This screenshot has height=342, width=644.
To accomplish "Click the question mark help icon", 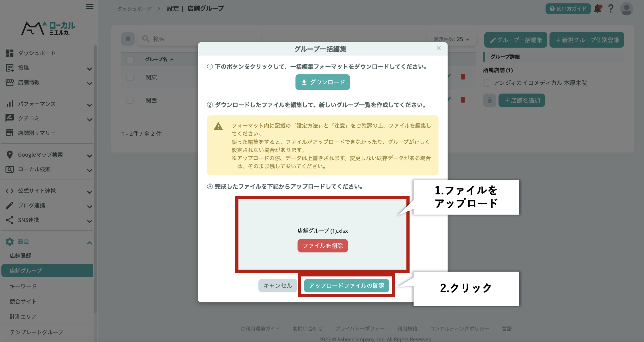I will (611, 9).
